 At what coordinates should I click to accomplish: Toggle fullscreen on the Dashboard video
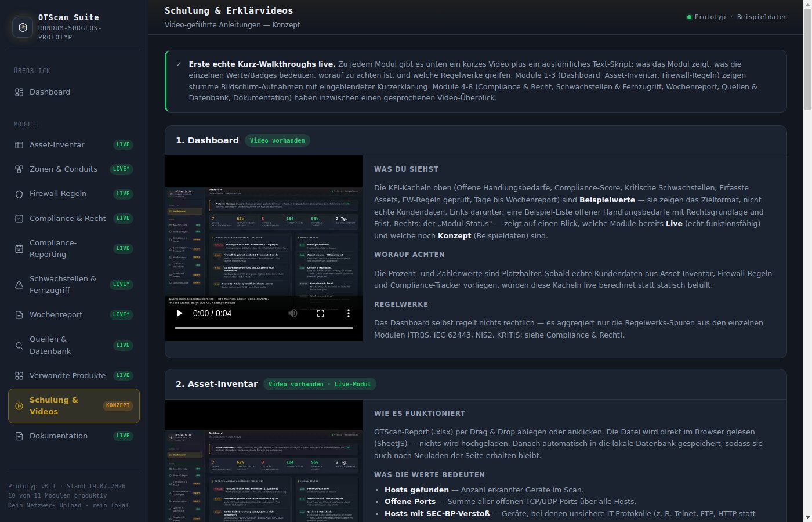pyautogui.click(x=321, y=313)
